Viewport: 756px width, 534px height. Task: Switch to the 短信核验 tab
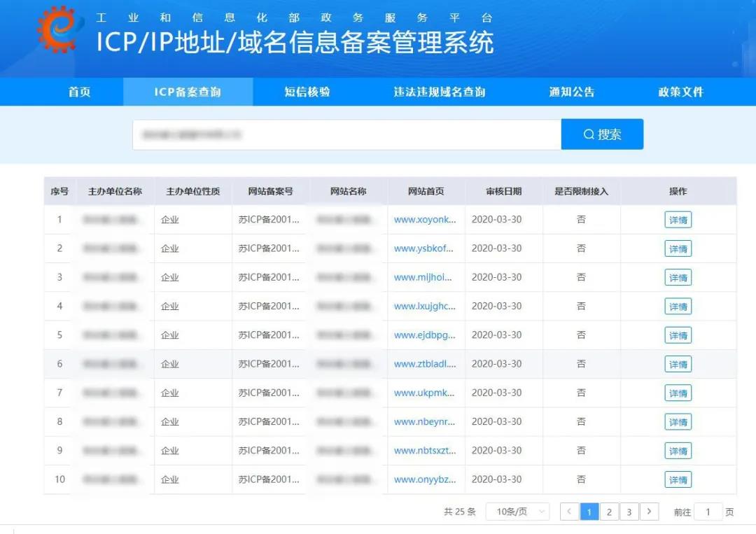point(307,92)
